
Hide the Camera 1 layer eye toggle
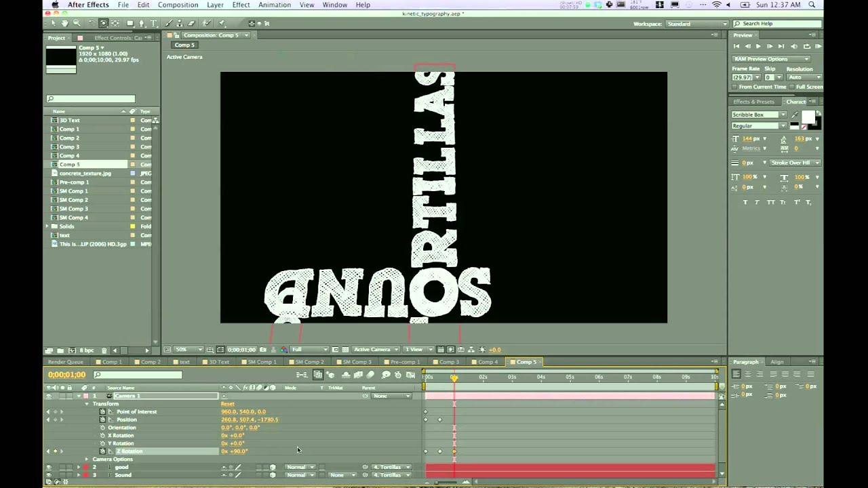point(48,396)
